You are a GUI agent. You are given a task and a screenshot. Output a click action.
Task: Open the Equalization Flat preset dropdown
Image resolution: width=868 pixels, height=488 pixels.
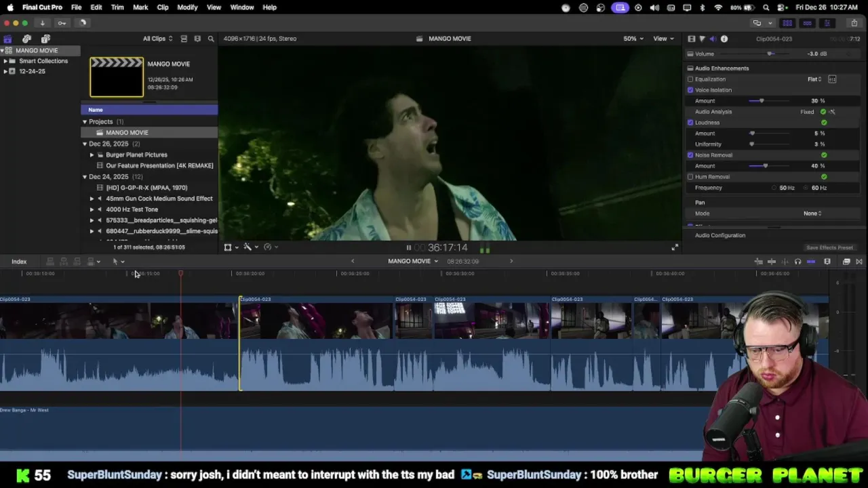[x=814, y=79]
